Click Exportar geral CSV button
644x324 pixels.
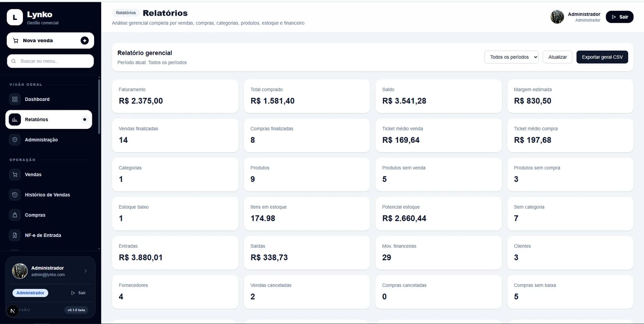tap(602, 57)
